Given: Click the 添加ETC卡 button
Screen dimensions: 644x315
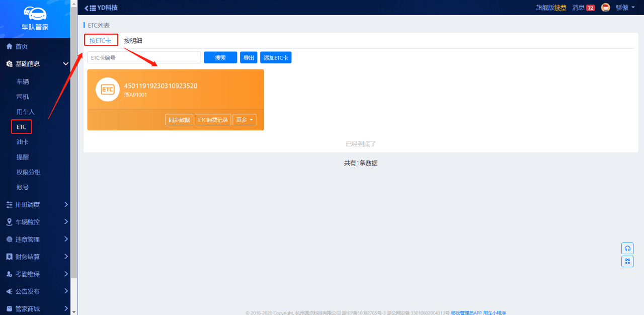Looking at the screenshot, I should click(276, 58).
